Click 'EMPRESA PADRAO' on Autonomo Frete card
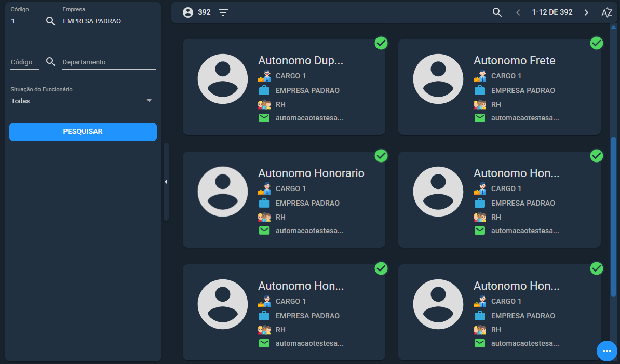The height and width of the screenshot is (364, 620). pyautogui.click(x=523, y=90)
